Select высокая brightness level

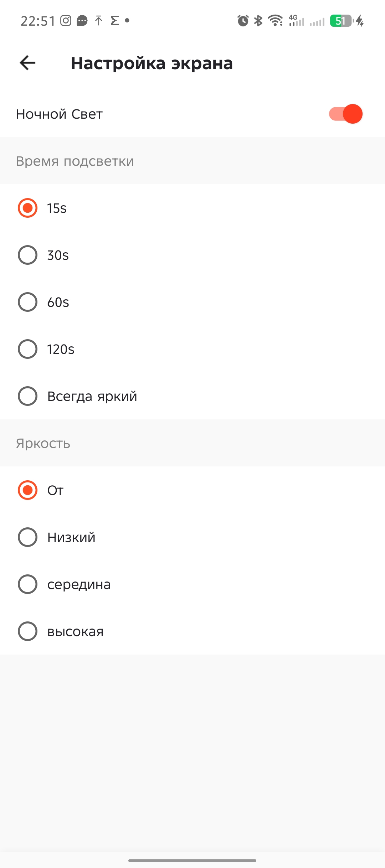(27, 631)
